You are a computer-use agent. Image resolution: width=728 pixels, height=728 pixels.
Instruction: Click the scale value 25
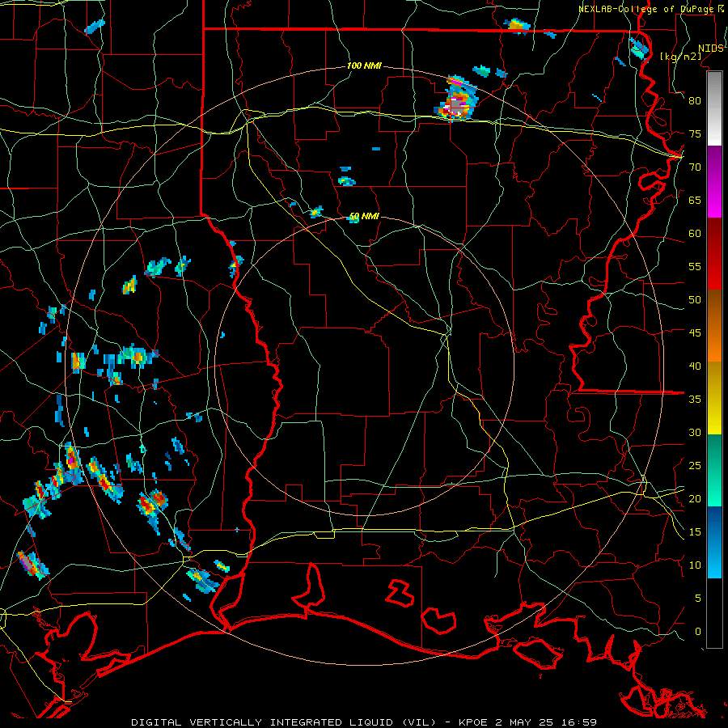pyautogui.click(x=695, y=466)
